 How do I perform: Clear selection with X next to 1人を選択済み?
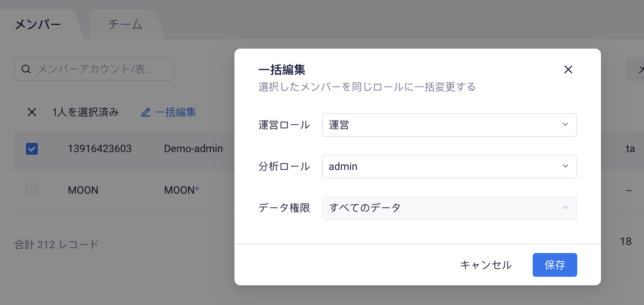[x=32, y=112]
